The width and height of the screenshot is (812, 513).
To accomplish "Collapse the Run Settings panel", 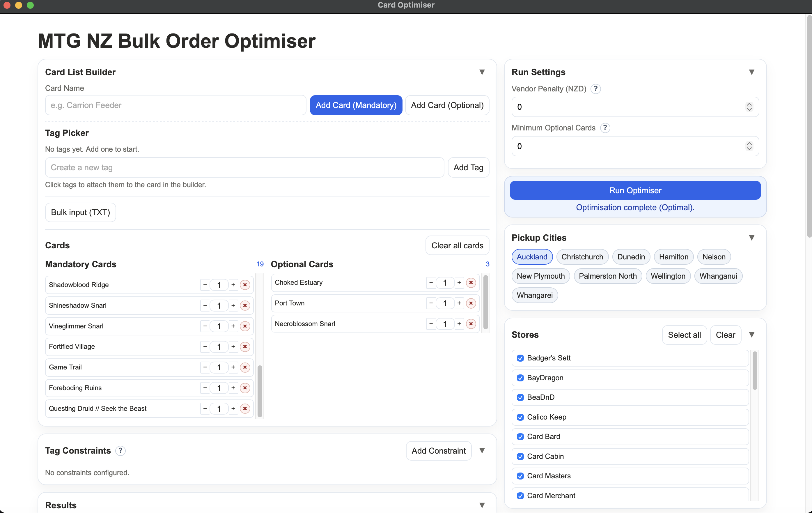I will coord(752,72).
